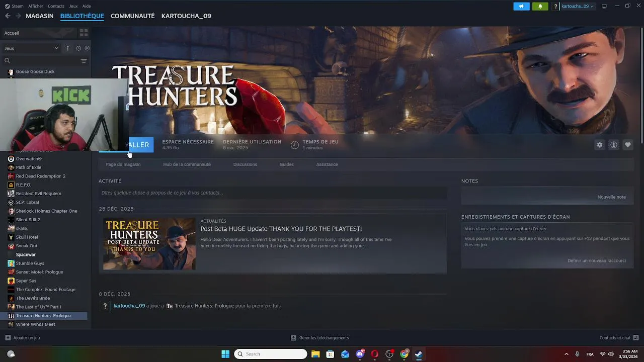The image size is (644, 362).
Task: Open kartoucha_09 profile link in activity
Action: point(129,306)
